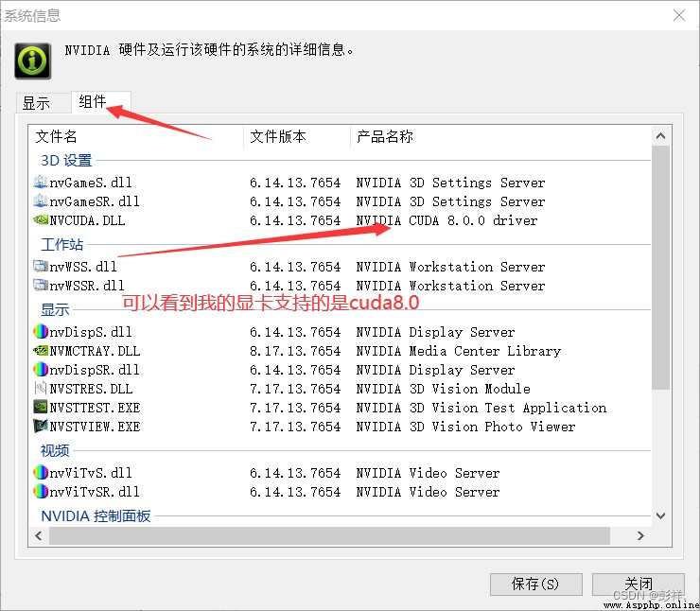Viewport: 700px width, 611px height.
Task: Click the nvGameS.dll file icon
Action: coord(40,182)
